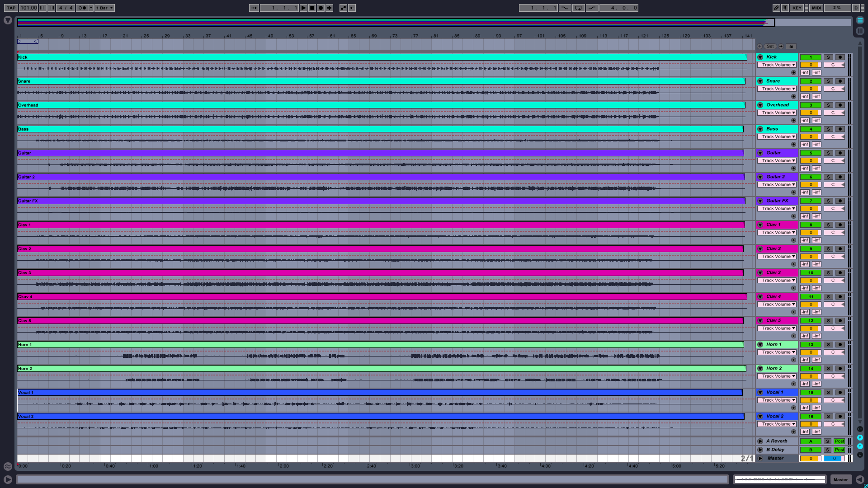Enter KEY mapping mode
The image size is (868, 488).
pos(797,8)
